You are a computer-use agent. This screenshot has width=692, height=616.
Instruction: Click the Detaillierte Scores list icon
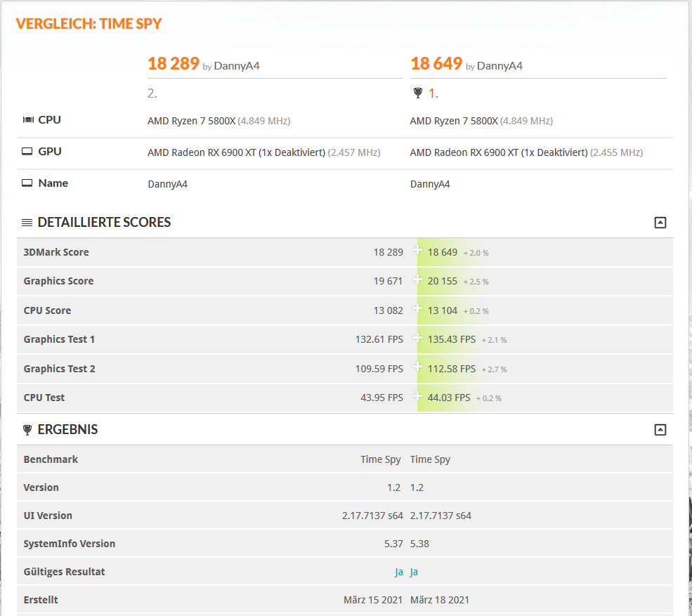[27, 223]
